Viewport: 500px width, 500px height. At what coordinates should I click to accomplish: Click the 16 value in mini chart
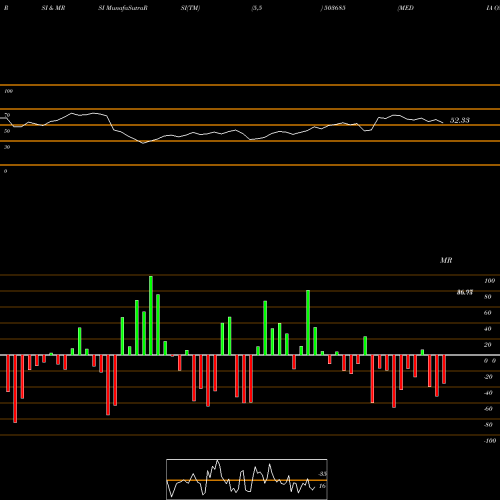tap(322, 486)
